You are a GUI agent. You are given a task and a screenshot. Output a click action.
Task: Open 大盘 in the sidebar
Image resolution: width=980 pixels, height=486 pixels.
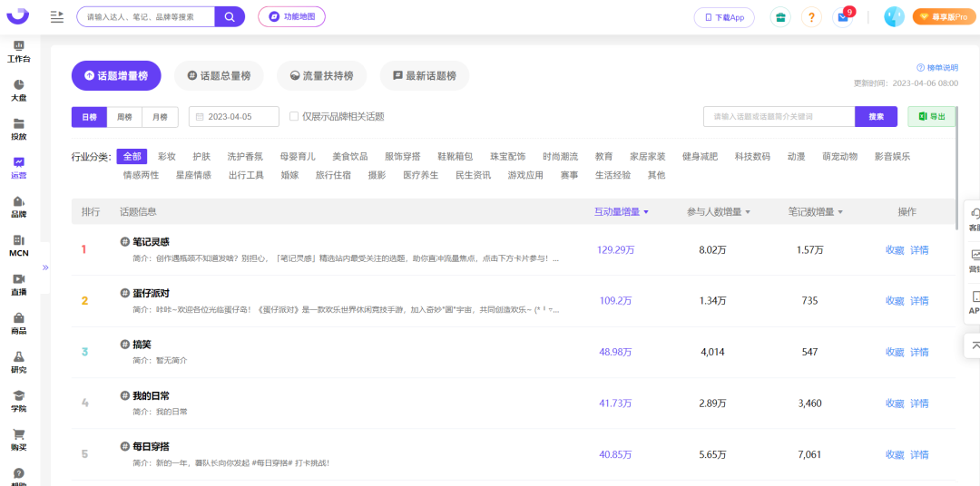[x=19, y=91]
